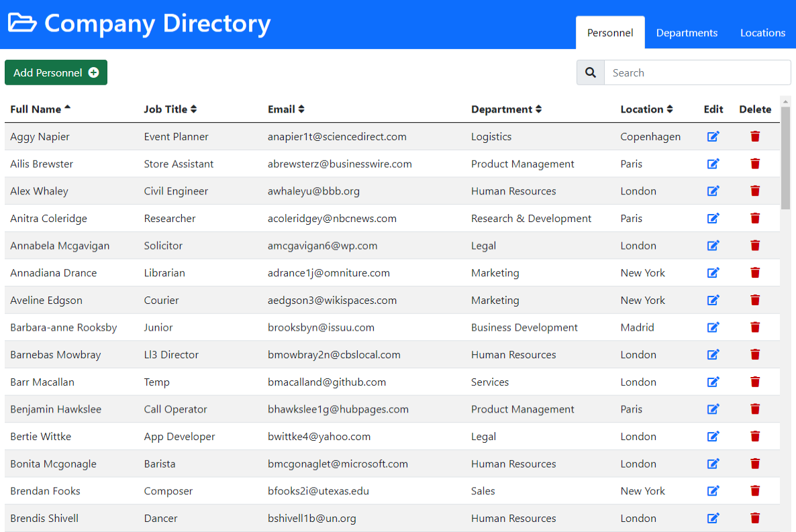Switch to the Departments tab
796x532 pixels.
pyautogui.click(x=687, y=32)
